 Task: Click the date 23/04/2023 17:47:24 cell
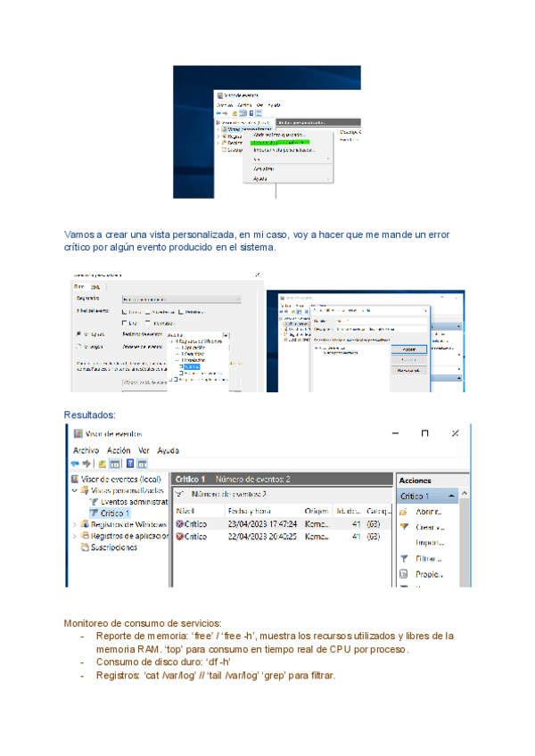[x=262, y=523]
